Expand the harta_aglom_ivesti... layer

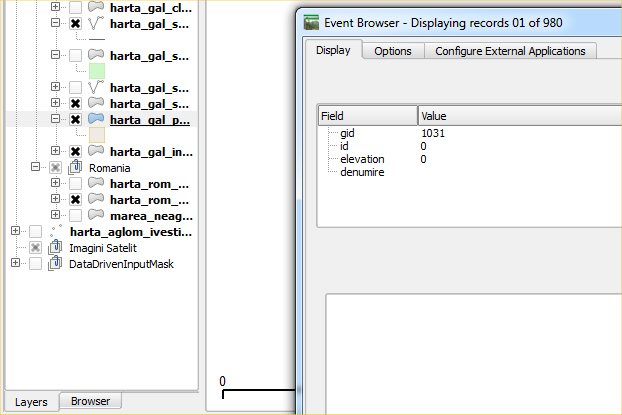tap(15, 231)
